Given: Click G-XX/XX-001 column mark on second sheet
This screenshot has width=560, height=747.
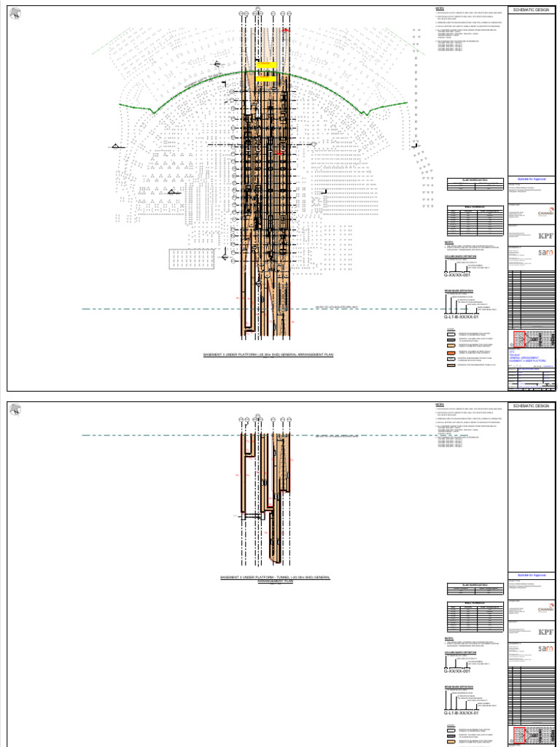Looking at the screenshot, I should (456, 671).
